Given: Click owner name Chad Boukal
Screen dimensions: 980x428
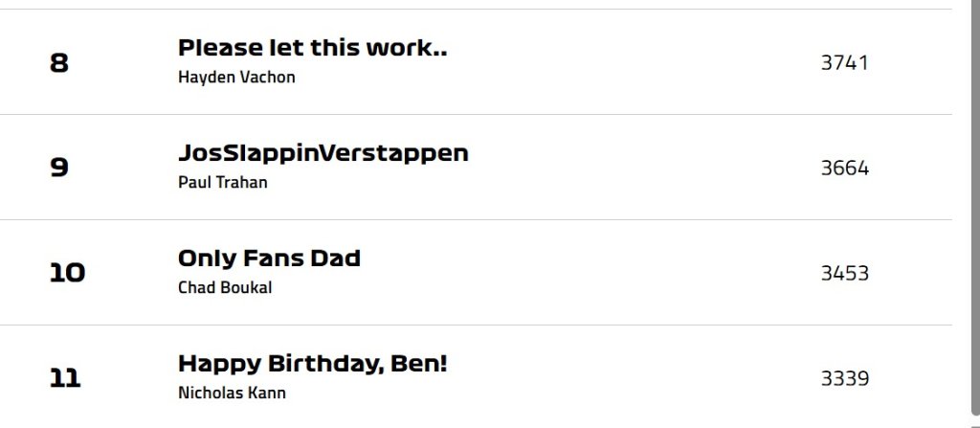Looking at the screenshot, I should coord(225,288).
